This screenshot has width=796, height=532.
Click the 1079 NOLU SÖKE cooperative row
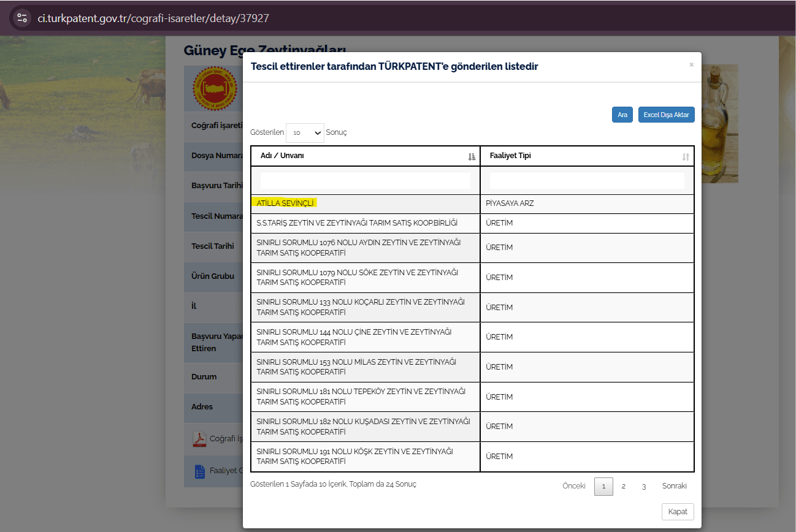(x=472, y=278)
